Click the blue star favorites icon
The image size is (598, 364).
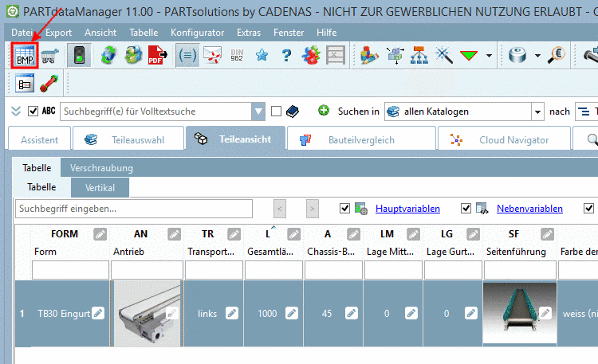coord(262,56)
